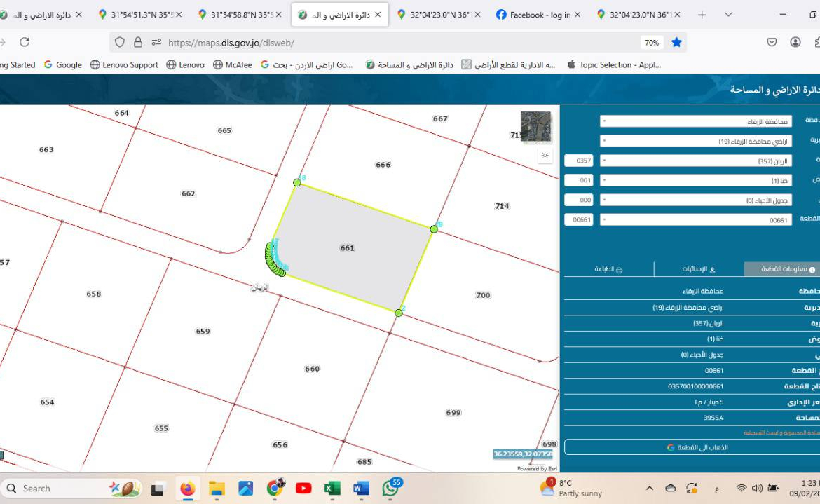Open the Pocket save icon in toolbar
This screenshot has width=820, height=504.
[x=772, y=42]
